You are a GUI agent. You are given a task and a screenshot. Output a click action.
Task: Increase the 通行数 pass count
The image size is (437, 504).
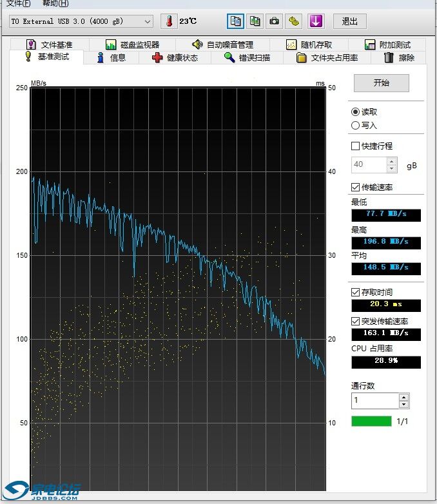404,397
